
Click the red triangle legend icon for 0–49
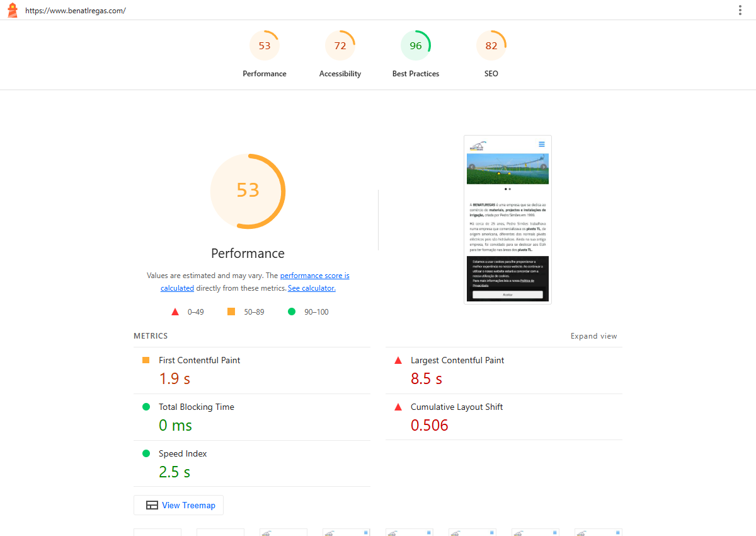175,312
